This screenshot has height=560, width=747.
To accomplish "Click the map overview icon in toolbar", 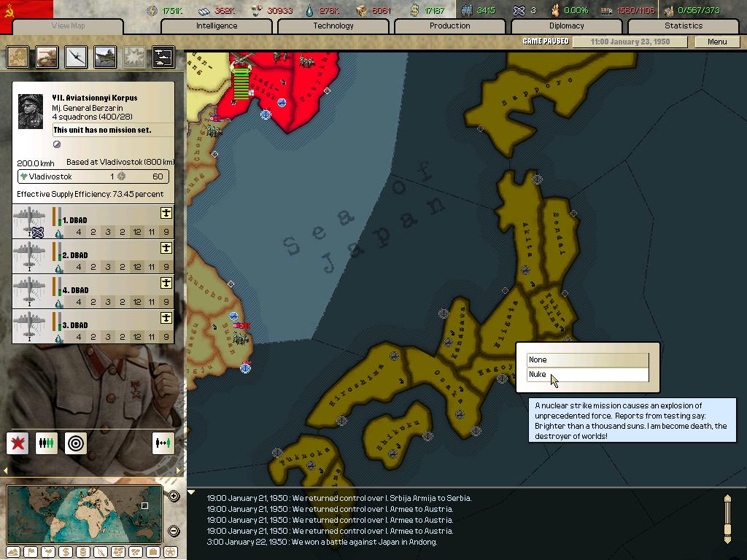I will pyautogui.click(x=18, y=57).
